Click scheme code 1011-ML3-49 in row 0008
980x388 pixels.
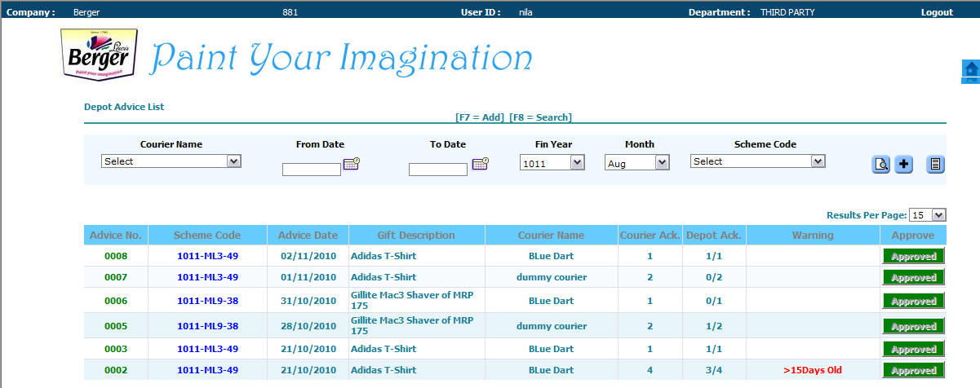tap(207, 256)
